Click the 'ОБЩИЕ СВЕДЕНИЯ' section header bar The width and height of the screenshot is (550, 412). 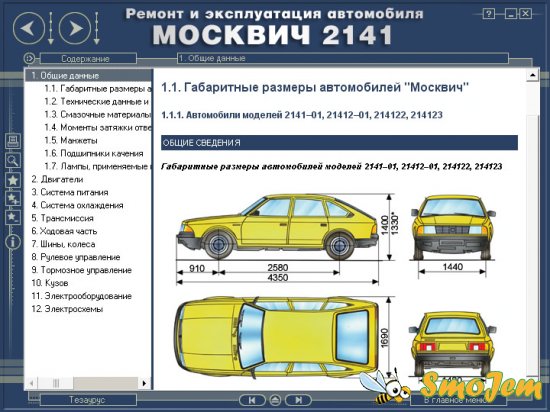pos(339,143)
